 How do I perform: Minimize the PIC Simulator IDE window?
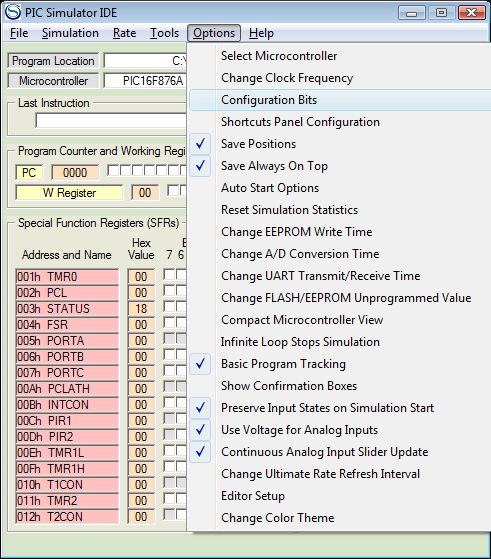point(411,13)
